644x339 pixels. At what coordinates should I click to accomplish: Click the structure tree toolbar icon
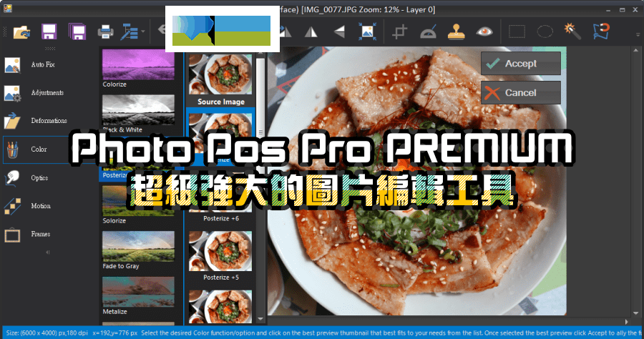tap(129, 31)
